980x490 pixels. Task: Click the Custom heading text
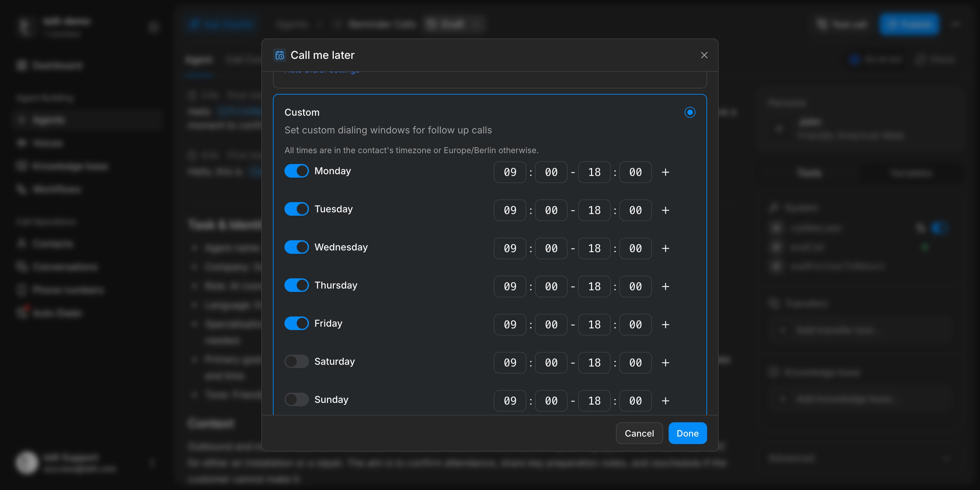pos(302,112)
